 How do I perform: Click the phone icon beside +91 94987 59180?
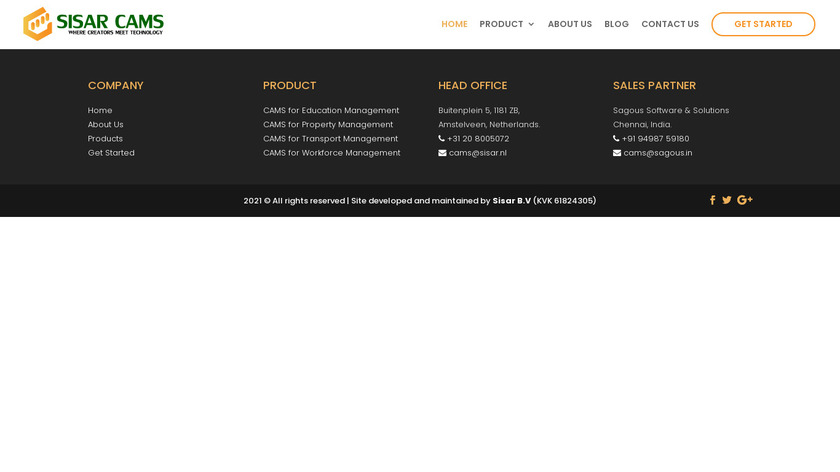tap(616, 138)
